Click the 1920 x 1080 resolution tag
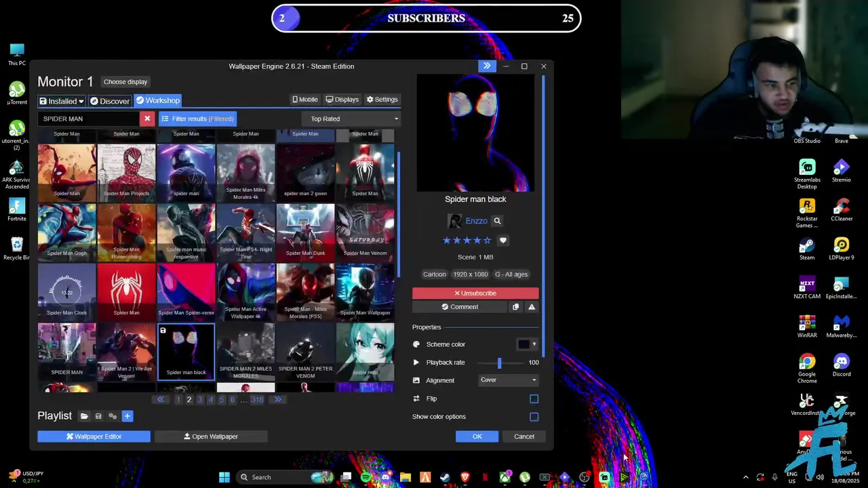 click(471, 274)
